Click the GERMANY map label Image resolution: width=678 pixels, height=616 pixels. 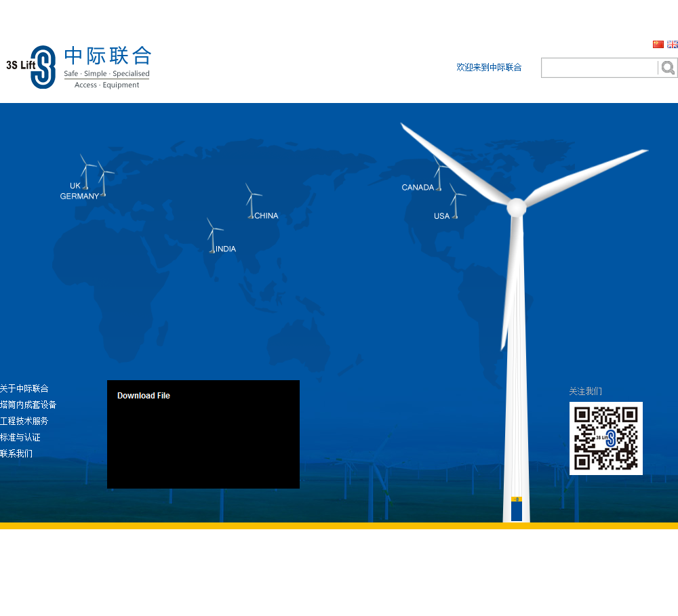click(79, 197)
